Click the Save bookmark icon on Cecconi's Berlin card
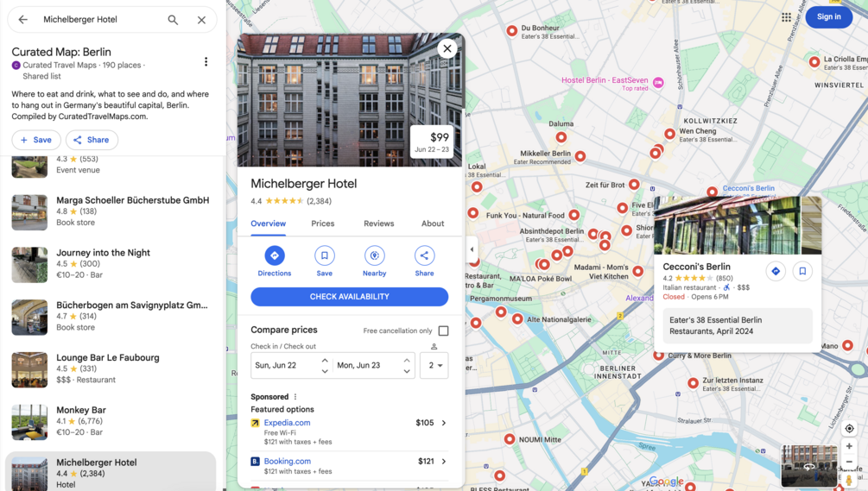 point(802,272)
